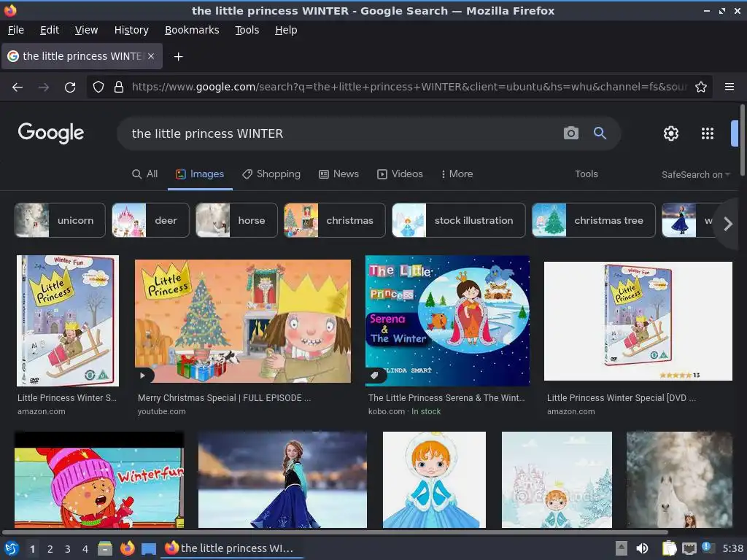Expand the More search options

tap(457, 174)
